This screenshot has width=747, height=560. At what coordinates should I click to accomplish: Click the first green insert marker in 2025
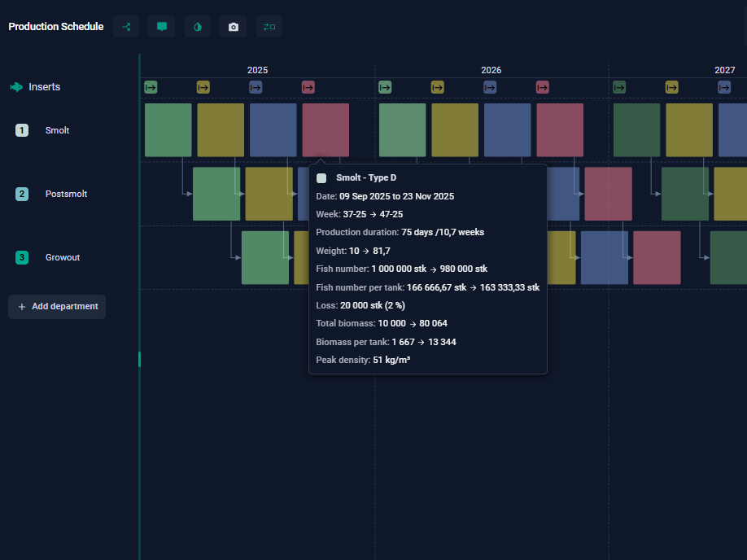151,87
